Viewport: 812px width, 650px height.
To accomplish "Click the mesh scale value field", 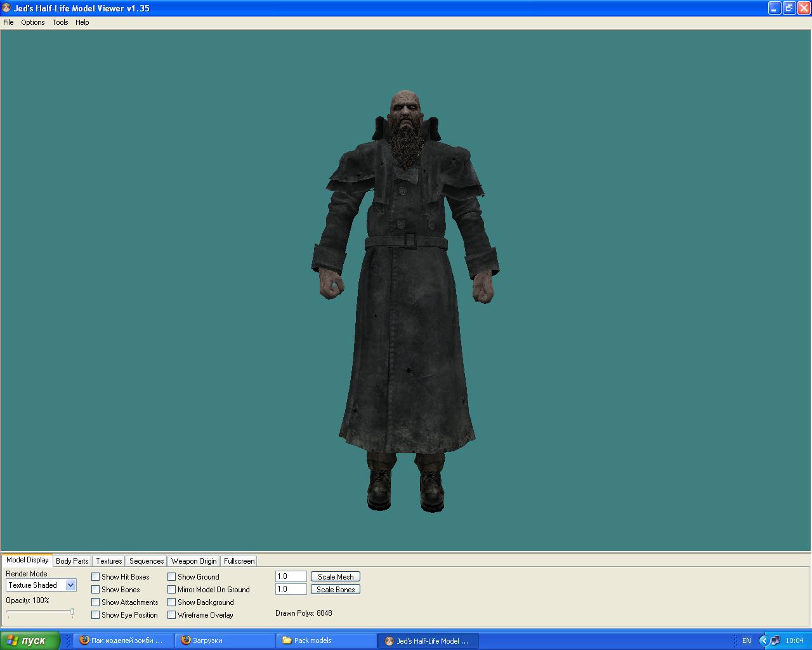I will coord(291,576).
